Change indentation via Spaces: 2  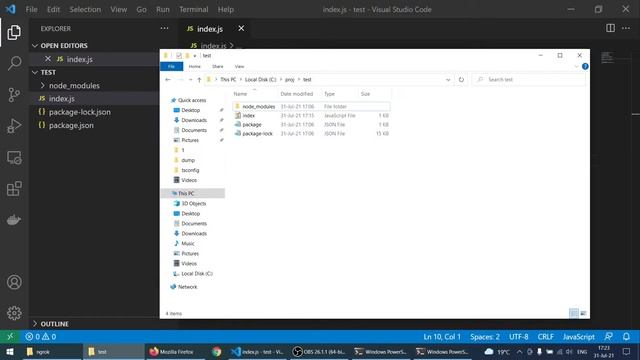(x=484, y=337)
